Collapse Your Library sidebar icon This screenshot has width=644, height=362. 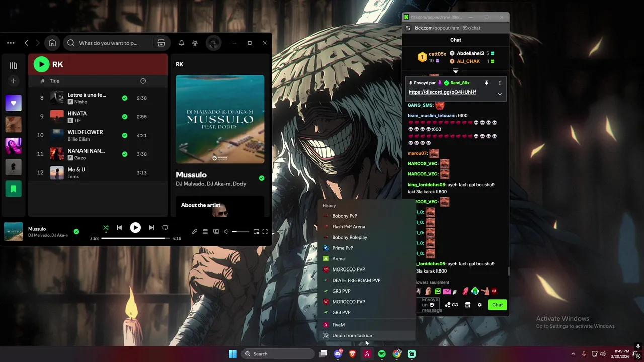[14, 65]
